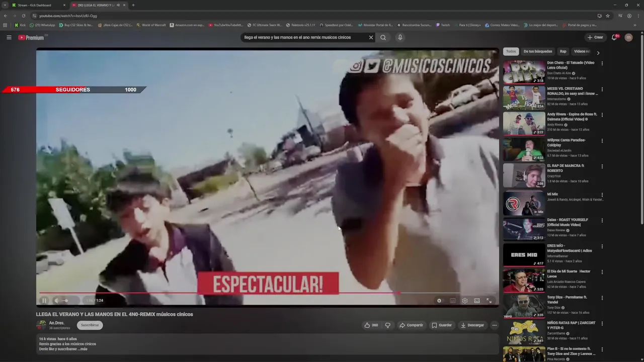The height and width of the screenshot is (362, 644).
Task: Reload the page in the browser
Action: click(23, 16)
